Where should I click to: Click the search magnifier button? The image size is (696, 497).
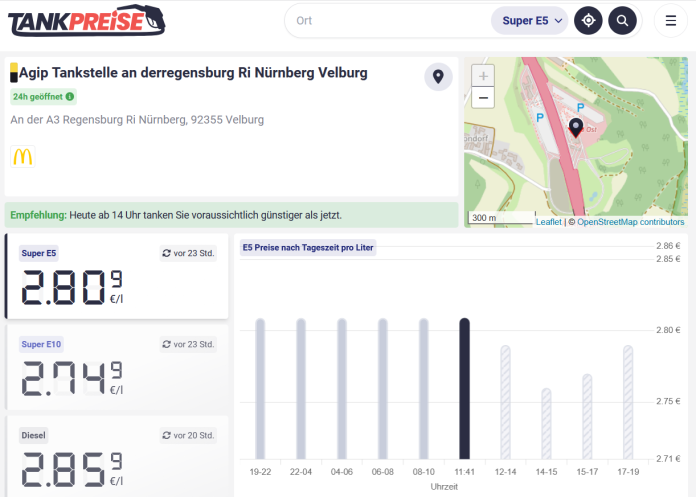coord(622,20)
